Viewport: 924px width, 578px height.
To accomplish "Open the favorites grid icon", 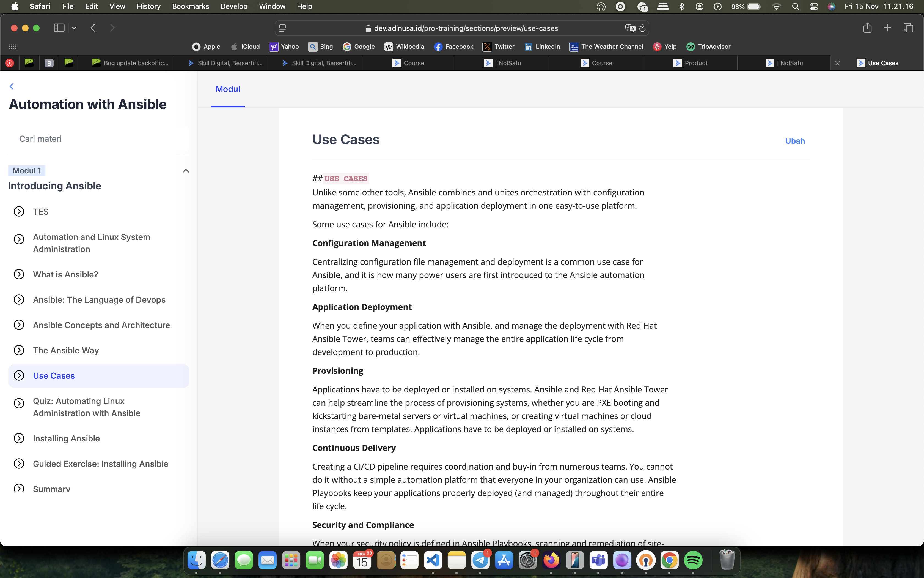I will click(12, 47).
